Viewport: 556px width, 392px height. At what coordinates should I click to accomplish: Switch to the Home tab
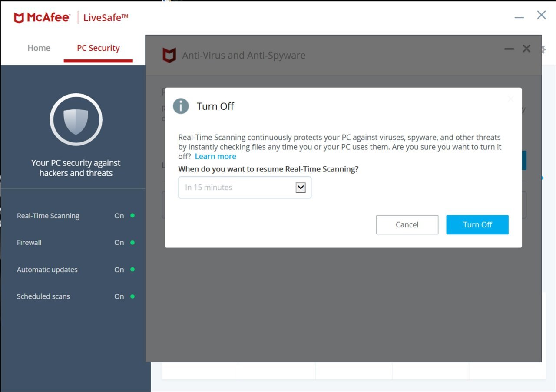point(39,48)
